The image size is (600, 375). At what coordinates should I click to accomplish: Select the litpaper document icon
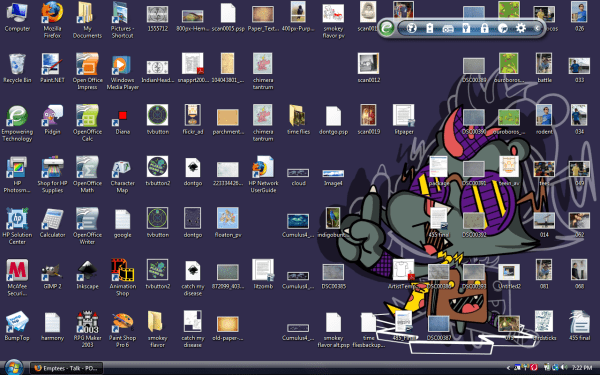pyautogui.click(x=404, y=120)
